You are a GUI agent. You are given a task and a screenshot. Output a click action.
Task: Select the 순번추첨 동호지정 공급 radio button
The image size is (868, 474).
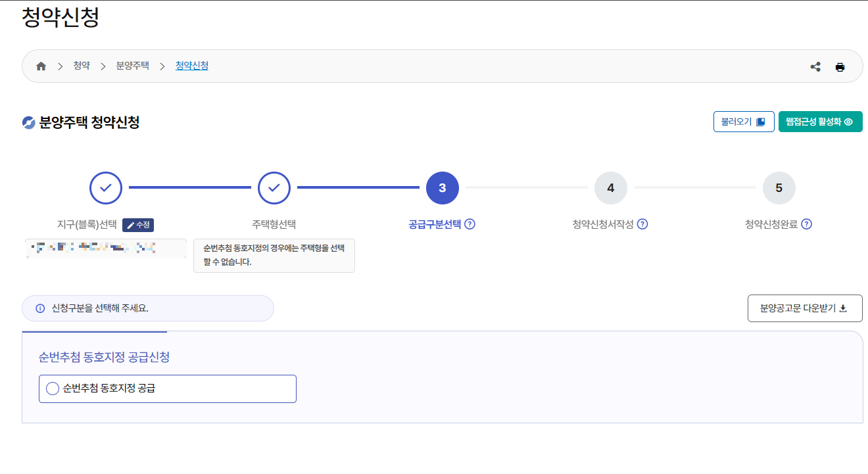click(x=53, y=388)
